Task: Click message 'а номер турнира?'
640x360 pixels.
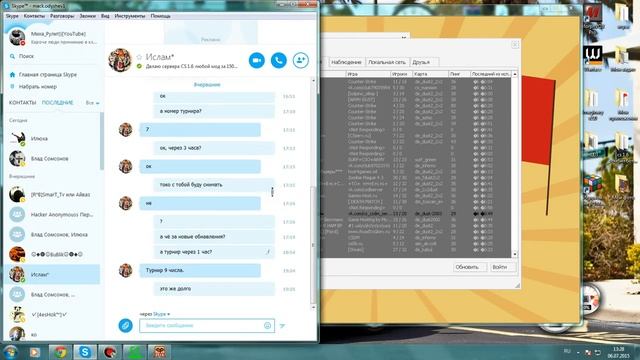Action: (214, 111)
